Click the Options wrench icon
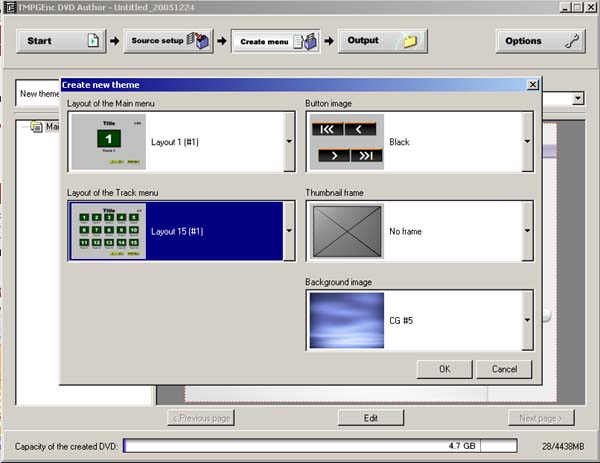Viewport: 600px width, 463px height. point(572,41)
